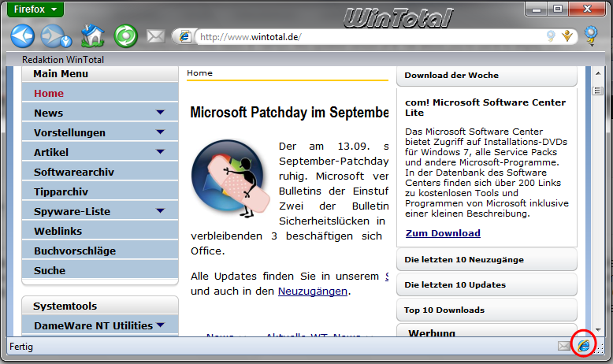Open the blue lightbulb menu at toolbar end
Screen dimensions: 613x364
tap(591, 35)
